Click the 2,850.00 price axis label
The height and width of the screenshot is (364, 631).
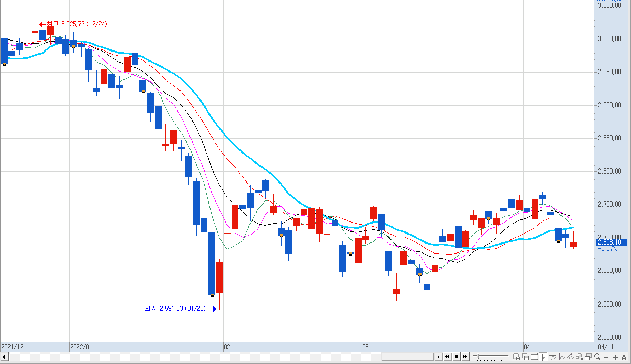(x=609, y=138)
